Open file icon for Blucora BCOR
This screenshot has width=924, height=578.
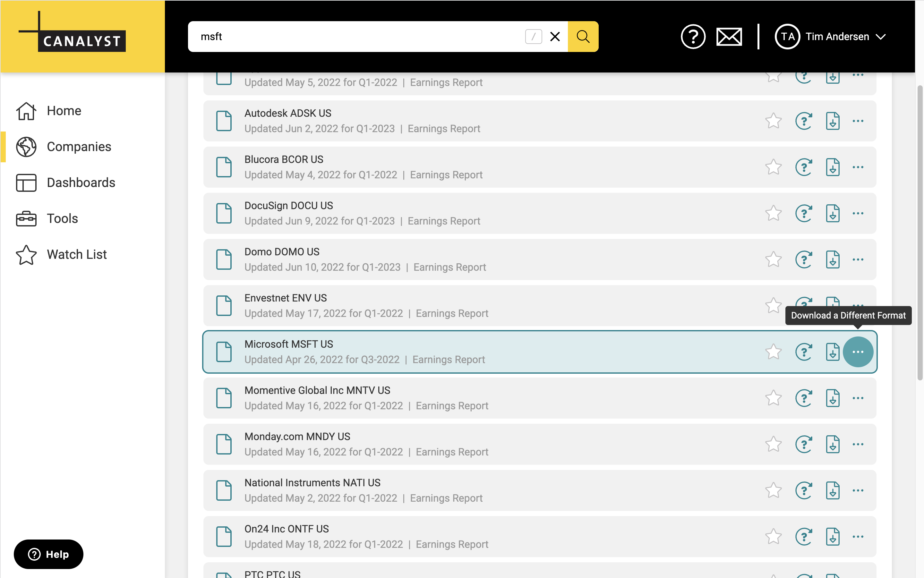point(224,167)
